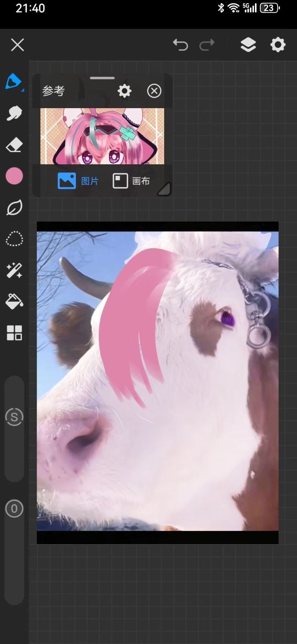Tap the anime character reference thumbnail
Viewport: 297px width, 644px height.
[x=102, y=136]
